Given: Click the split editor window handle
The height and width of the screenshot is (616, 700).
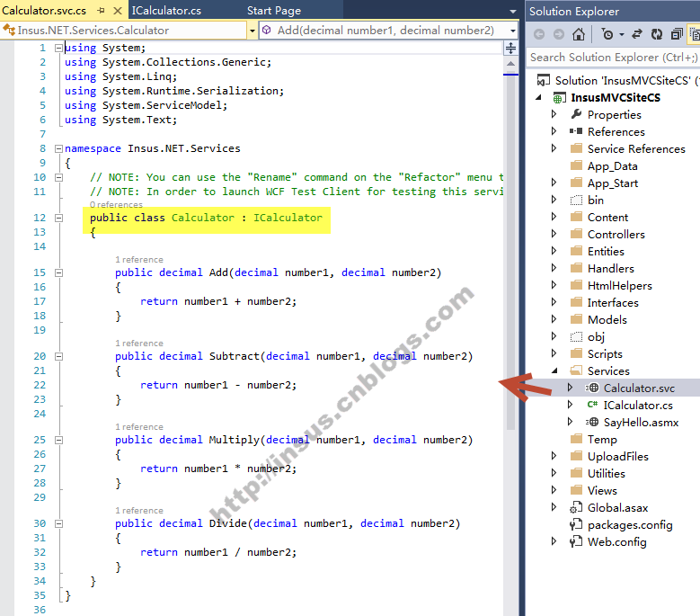Looking at the screenshot, I should coord(510,48).
